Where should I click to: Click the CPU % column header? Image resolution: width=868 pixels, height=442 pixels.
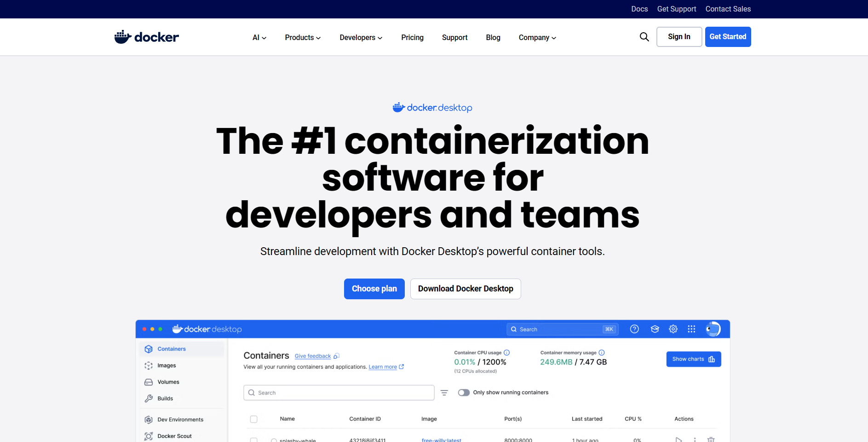pos(633,419)
